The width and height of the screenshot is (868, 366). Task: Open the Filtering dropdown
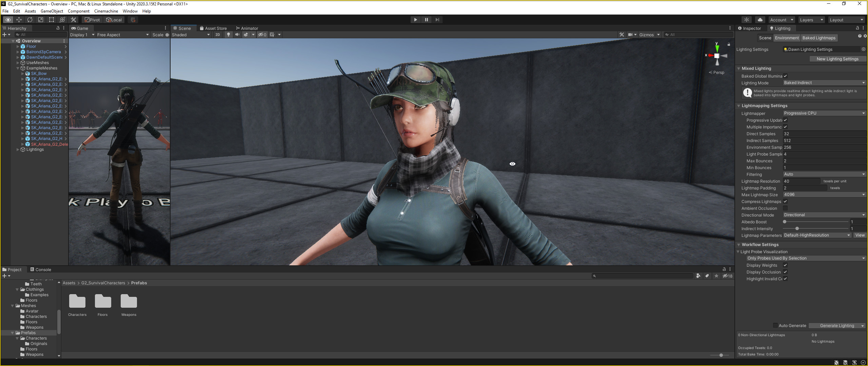tap(824, 174)
